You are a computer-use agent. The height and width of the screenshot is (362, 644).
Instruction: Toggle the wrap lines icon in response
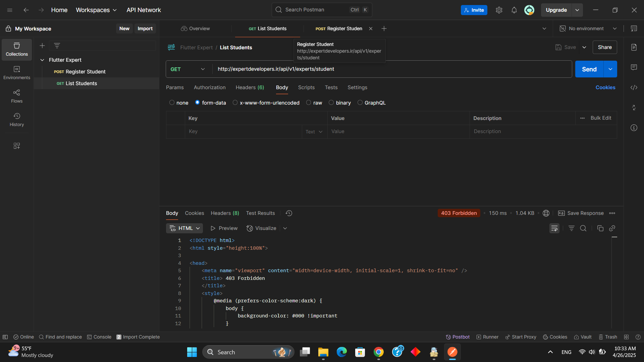point(554,228)
